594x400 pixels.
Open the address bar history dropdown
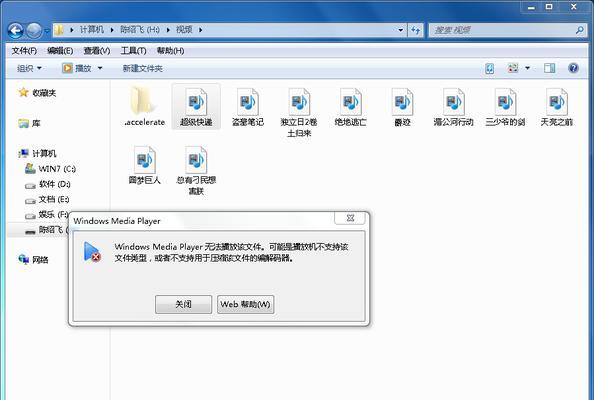(x=401, y=30)
